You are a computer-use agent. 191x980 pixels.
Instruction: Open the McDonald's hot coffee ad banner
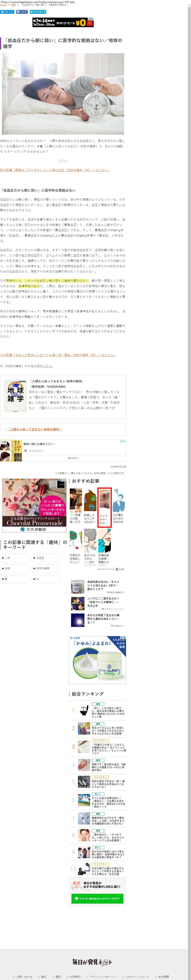(63, 22)
